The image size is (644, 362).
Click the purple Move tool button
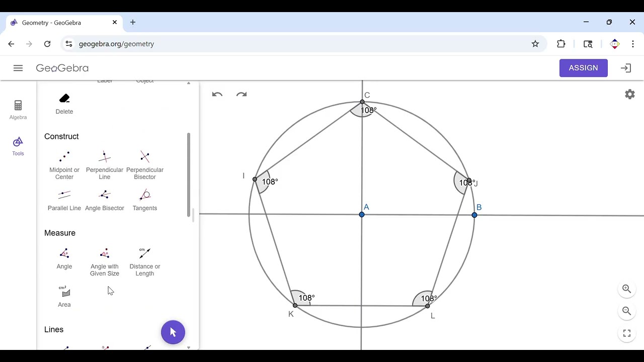tap(173, 332)
